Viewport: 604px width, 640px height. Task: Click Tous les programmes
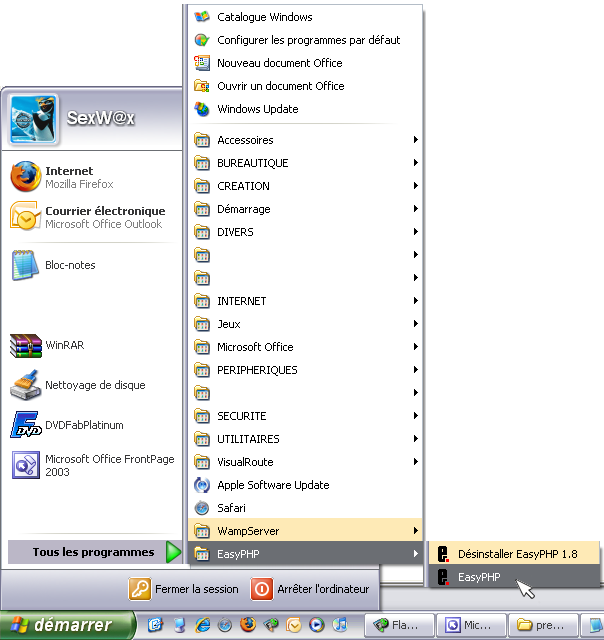(x=95, y=552)
